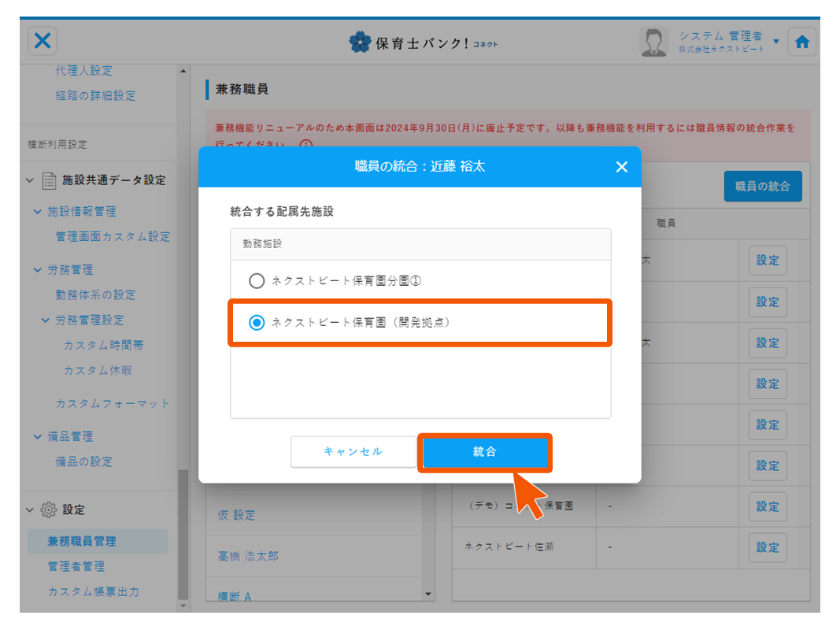Viewport: 840px width, 630px height.
Task: Click the X close icon at top-left
Action: [x=43, y=41]
